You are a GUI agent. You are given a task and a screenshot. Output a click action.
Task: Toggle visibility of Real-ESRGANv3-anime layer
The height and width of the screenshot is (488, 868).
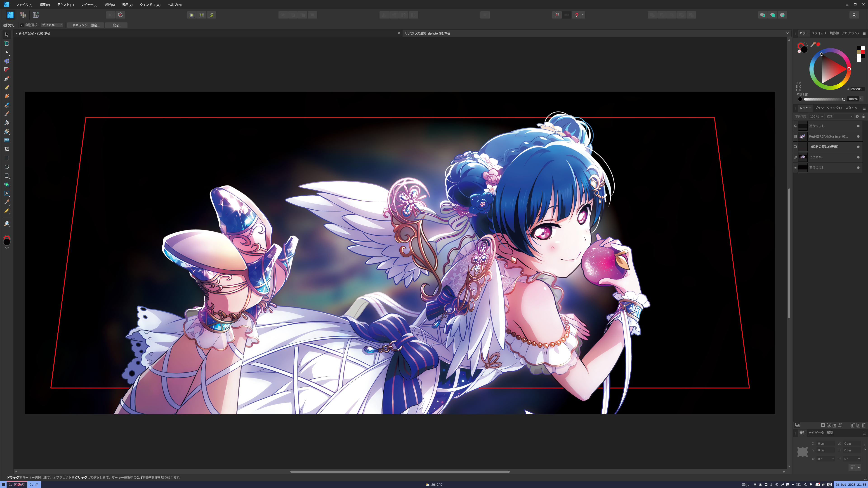click(858, 136)
